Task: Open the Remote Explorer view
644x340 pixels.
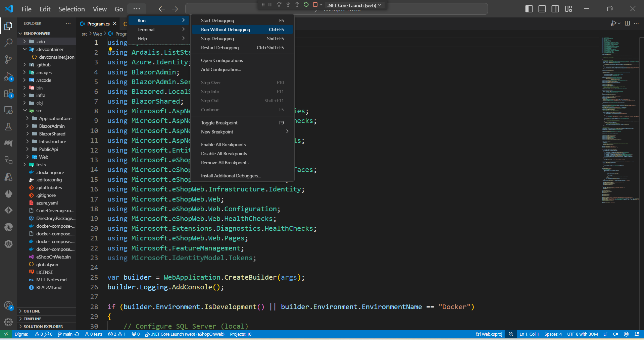Action: pos(8,110)
